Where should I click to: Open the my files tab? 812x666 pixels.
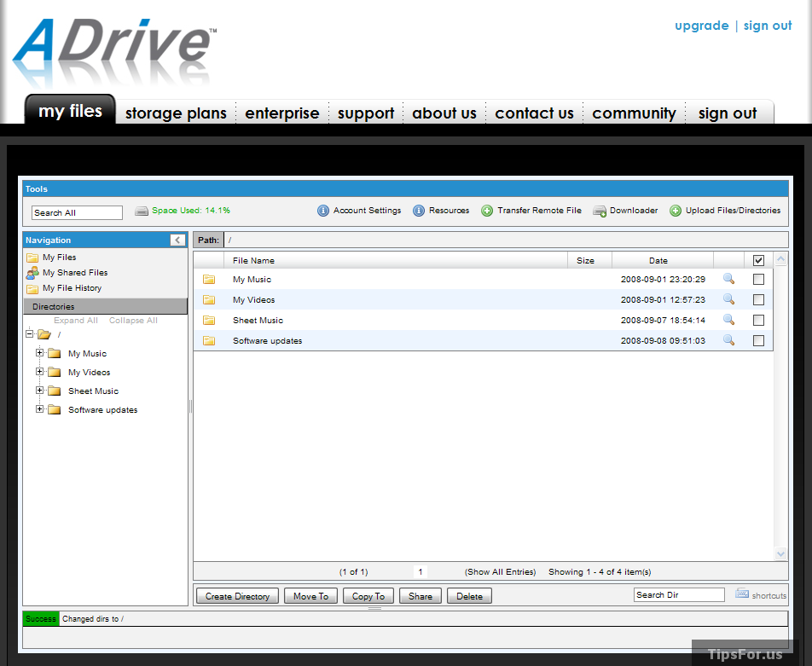click(70, 110)
